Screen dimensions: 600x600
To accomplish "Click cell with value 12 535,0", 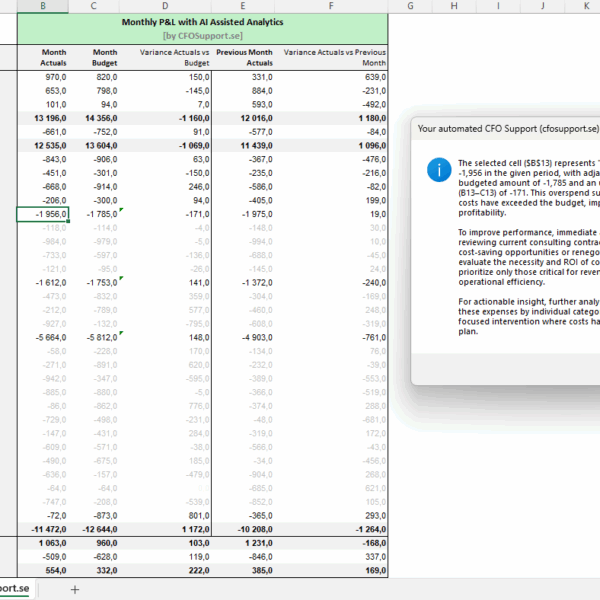I will point(43,146).
